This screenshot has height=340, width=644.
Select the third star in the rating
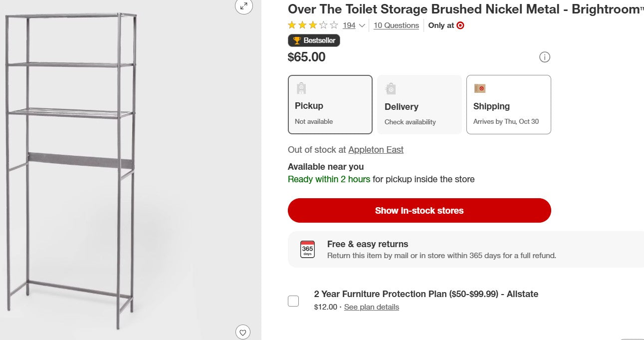(313, 24)
